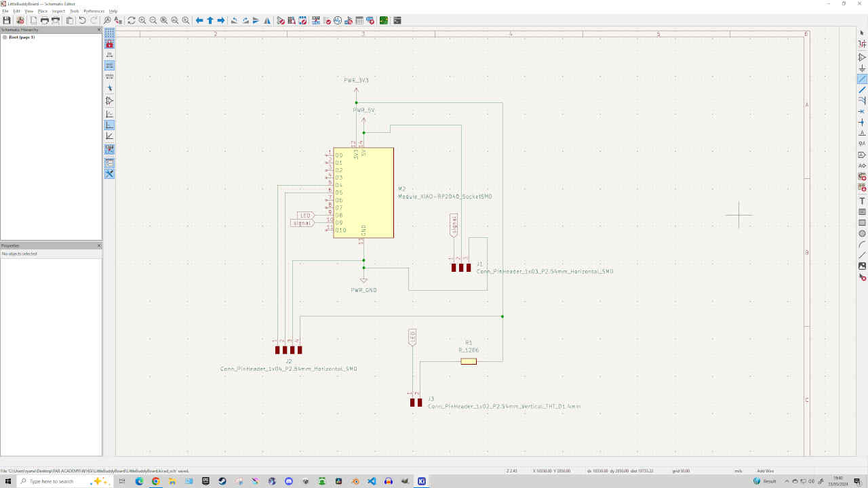Viewport: 868px width, 488px height.
Task: Click the Undo arrow icon
Action: click(82, 20)
